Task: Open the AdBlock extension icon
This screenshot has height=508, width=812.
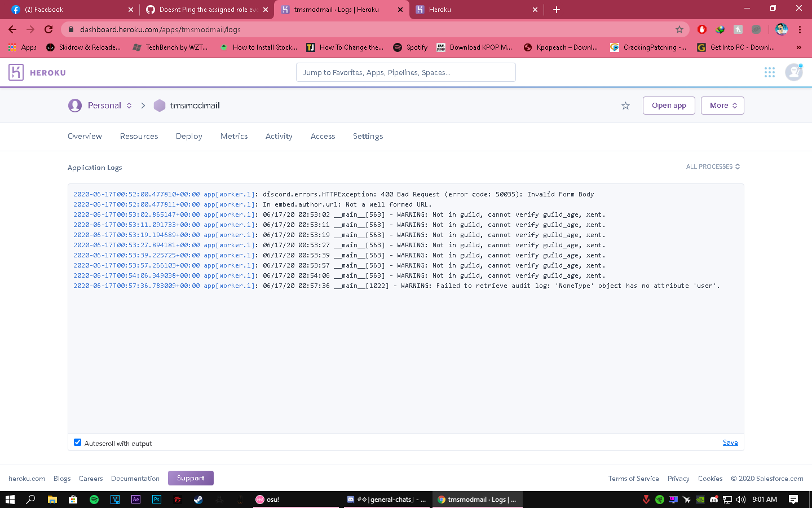Action: [x=701, y=29]
